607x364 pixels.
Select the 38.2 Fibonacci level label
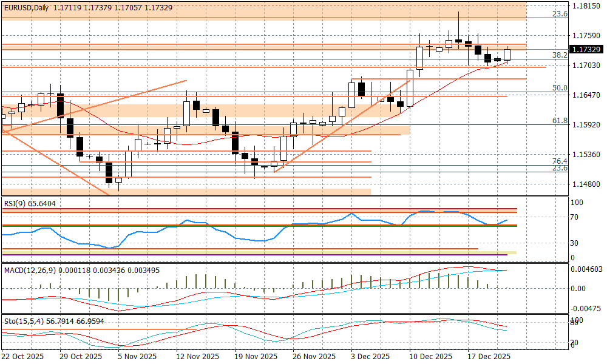click(x=559, y=55)
